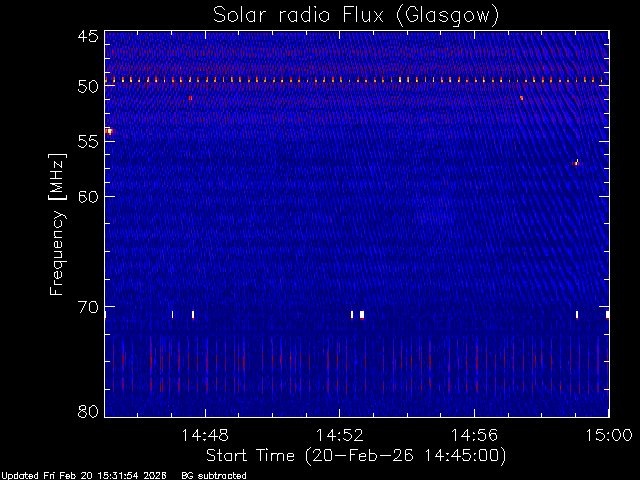The width and height of the screenshot is (640, 480).
Task: Select the 14:48 time axis label
Action: tap(205, 435)
